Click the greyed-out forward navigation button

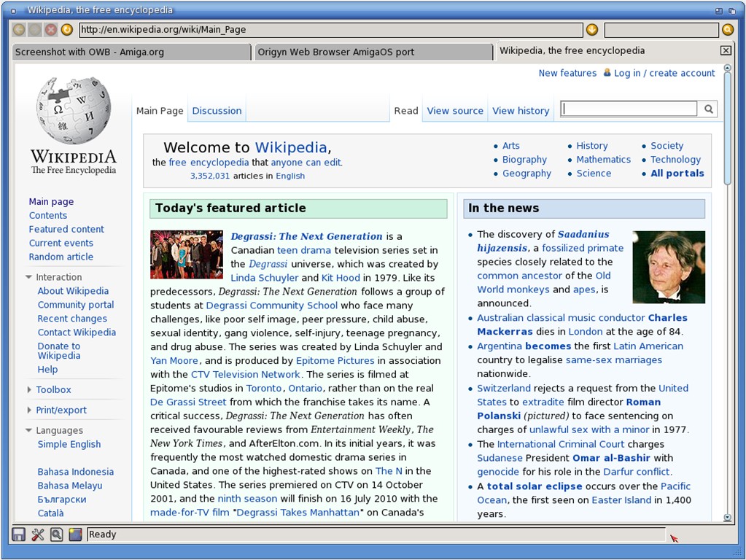pos(35,29)
